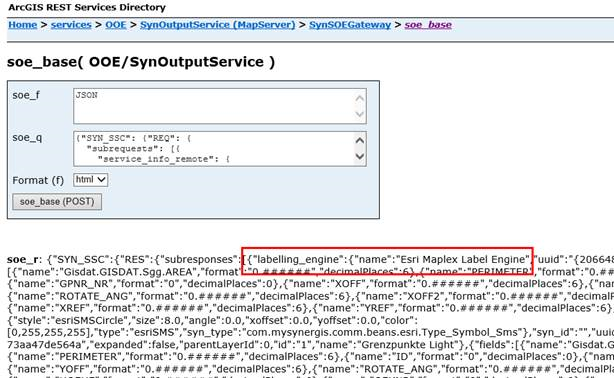614x378 pixels.
Task: Select "Gisdat.GISDAT.Sgg.AREA" field name
Action: point(127,271)
